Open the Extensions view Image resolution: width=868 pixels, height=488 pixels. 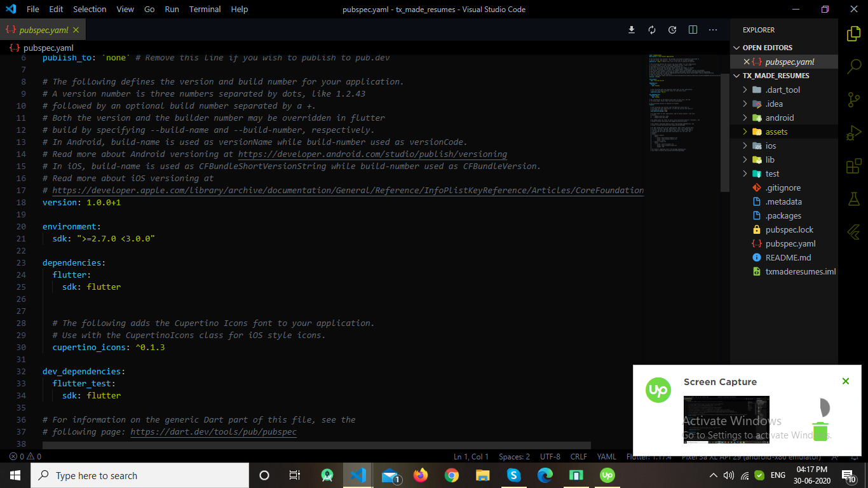[853, 166]
